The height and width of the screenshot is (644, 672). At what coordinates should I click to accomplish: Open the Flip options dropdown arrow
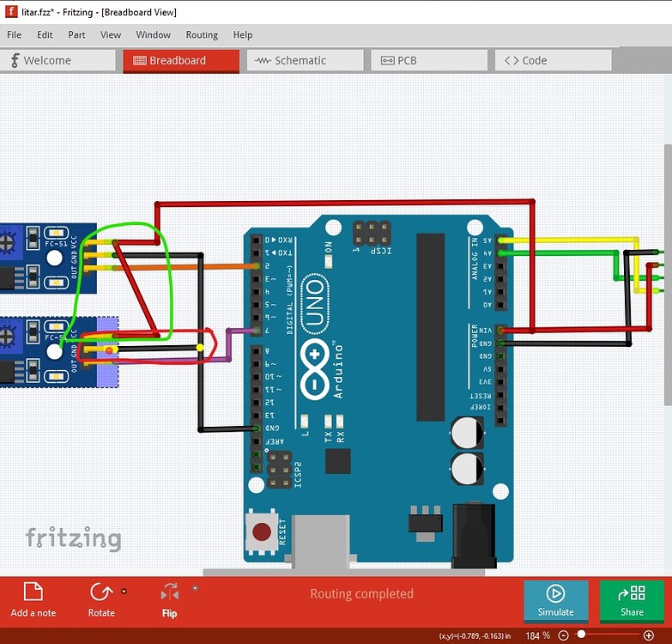click(195, 588)
